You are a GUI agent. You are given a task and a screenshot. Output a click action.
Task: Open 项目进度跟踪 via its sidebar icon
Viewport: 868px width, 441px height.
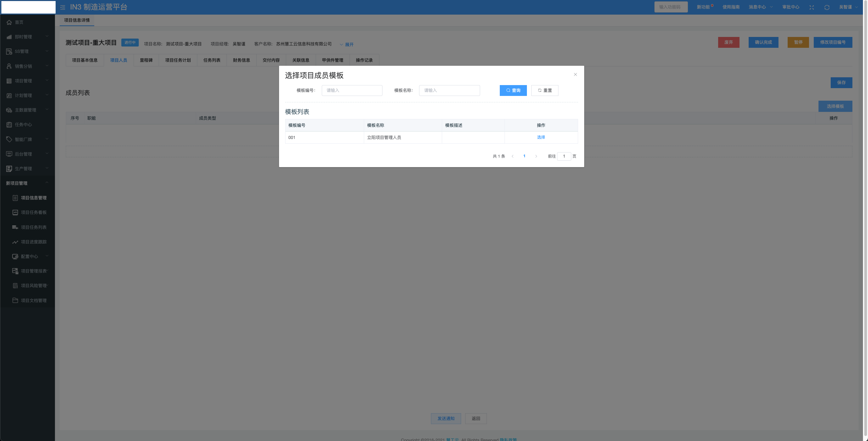[x=15, y=242]
